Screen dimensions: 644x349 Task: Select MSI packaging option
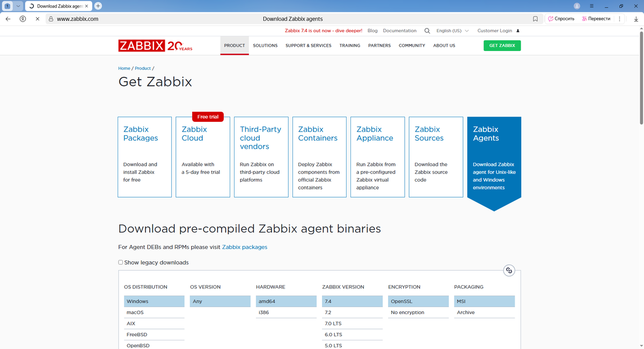click(x=484, y=301)
